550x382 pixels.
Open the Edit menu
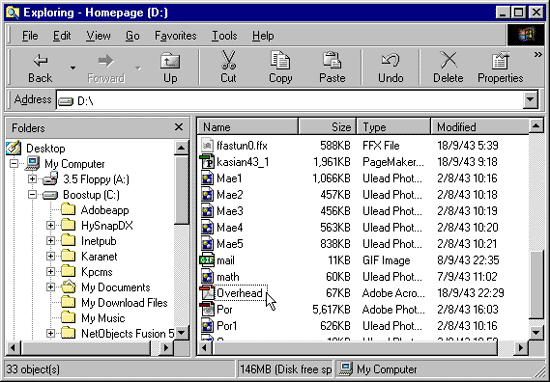pos(62,36)
